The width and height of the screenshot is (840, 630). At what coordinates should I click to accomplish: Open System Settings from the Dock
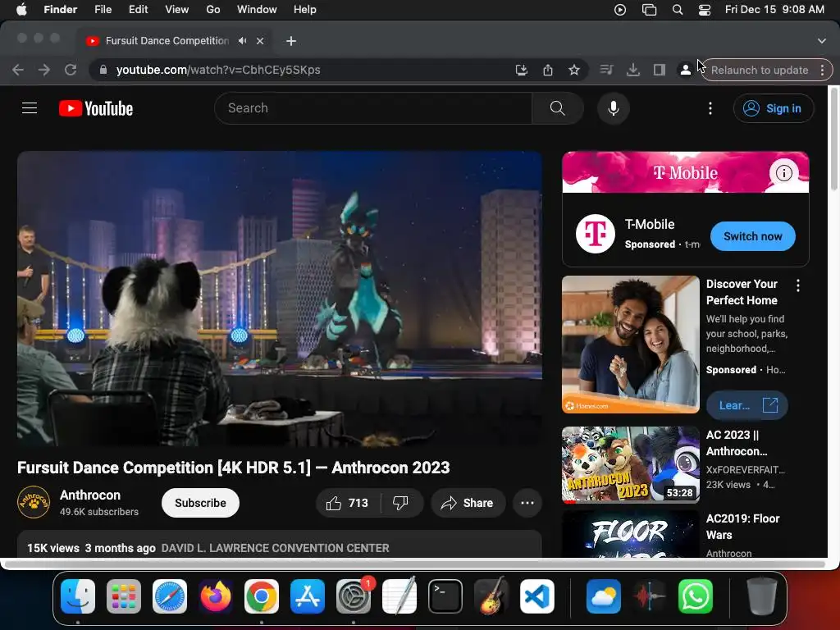pos(354,596)
